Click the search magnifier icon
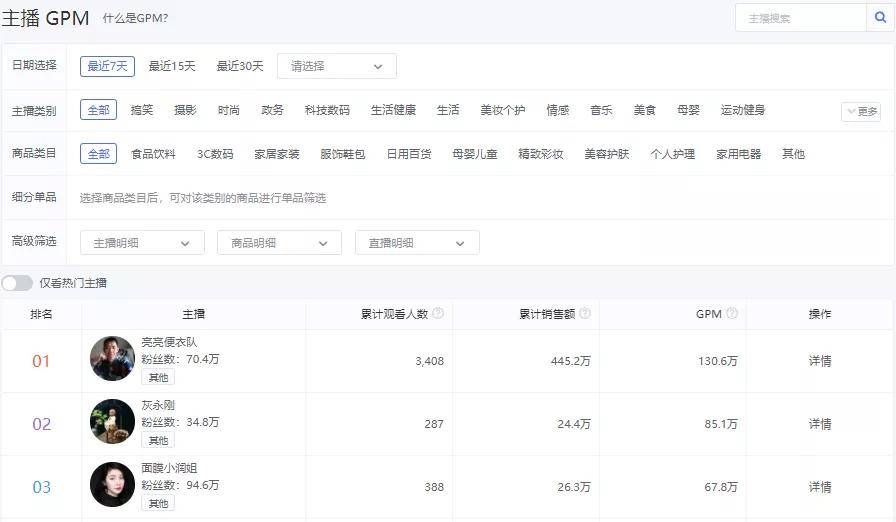Screen dimensions: 896x522 click(x=880, y=18)
